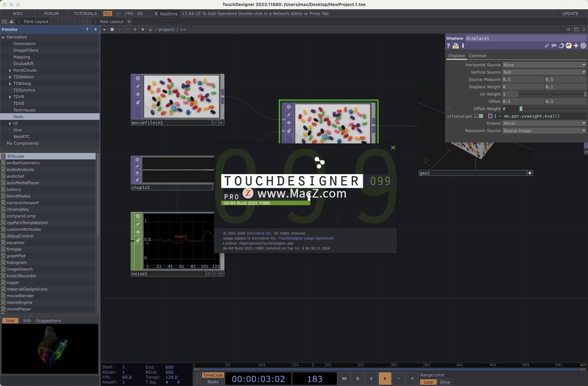
Task: Switch to Info tab in palette preview
Action: 27,320
